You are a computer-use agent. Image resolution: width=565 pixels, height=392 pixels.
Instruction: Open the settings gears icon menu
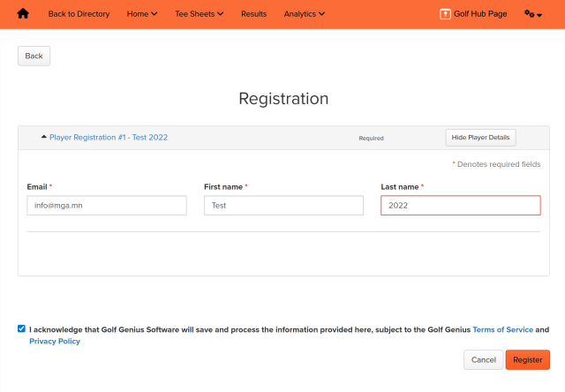pos(532,14)
